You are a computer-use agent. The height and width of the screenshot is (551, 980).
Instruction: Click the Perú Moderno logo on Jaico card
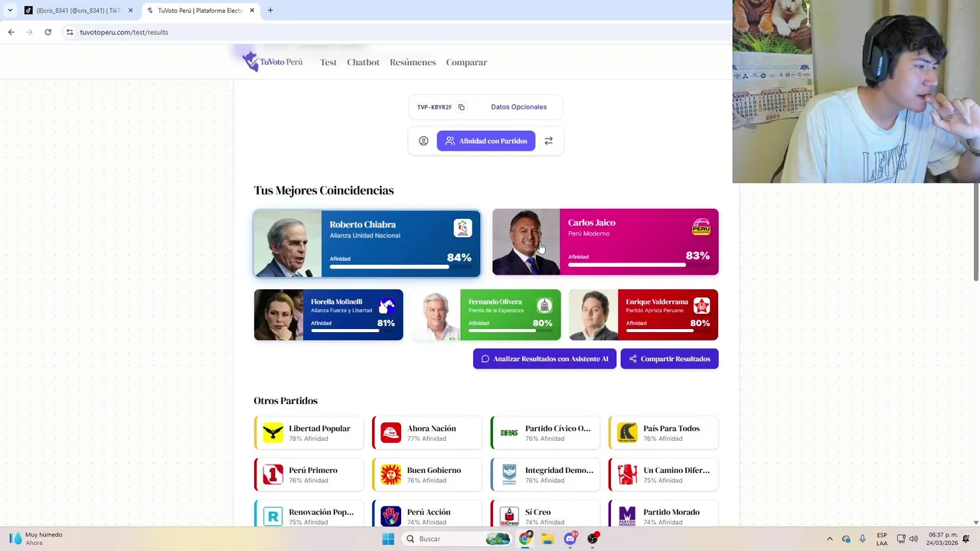click(701, 227)
